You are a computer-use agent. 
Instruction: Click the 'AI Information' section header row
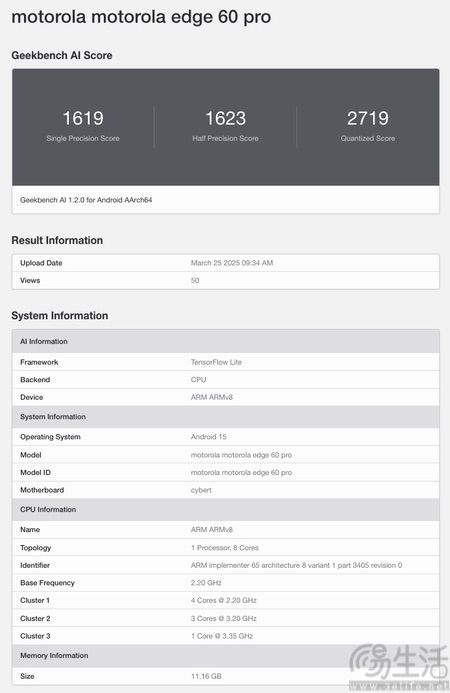pos(225,341)
